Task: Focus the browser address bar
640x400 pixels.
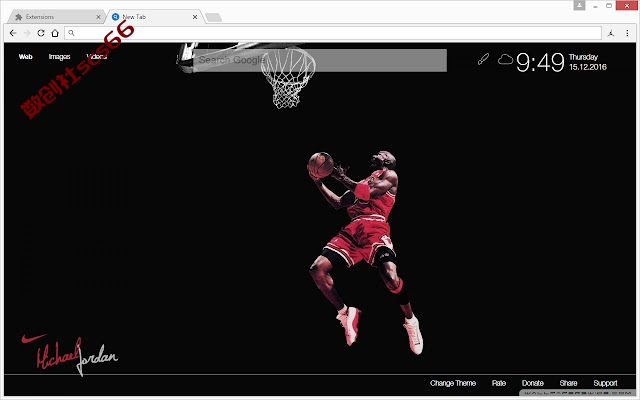Action: (x=333, y=33)
